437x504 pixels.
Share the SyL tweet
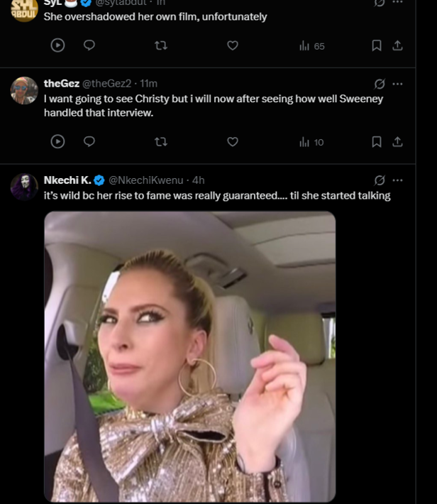(397, 45)
